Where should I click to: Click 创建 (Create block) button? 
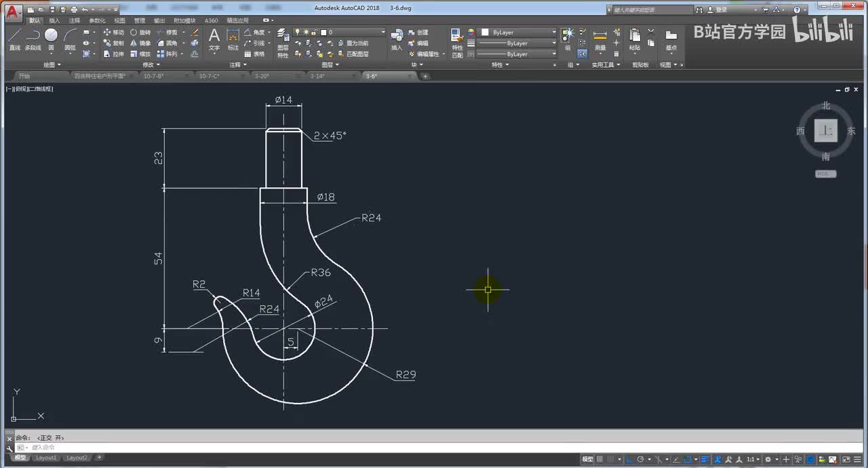click(x=418, y=32)
